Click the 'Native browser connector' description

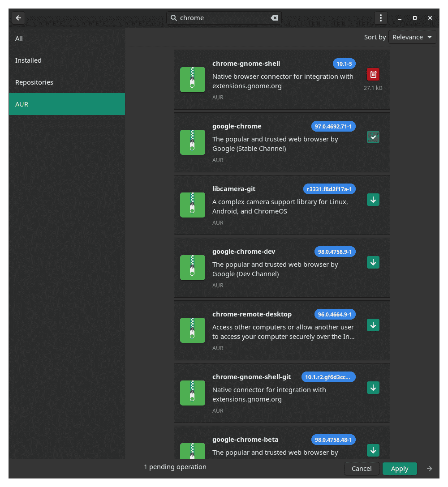pyautogui.click(x=283, y=81)
